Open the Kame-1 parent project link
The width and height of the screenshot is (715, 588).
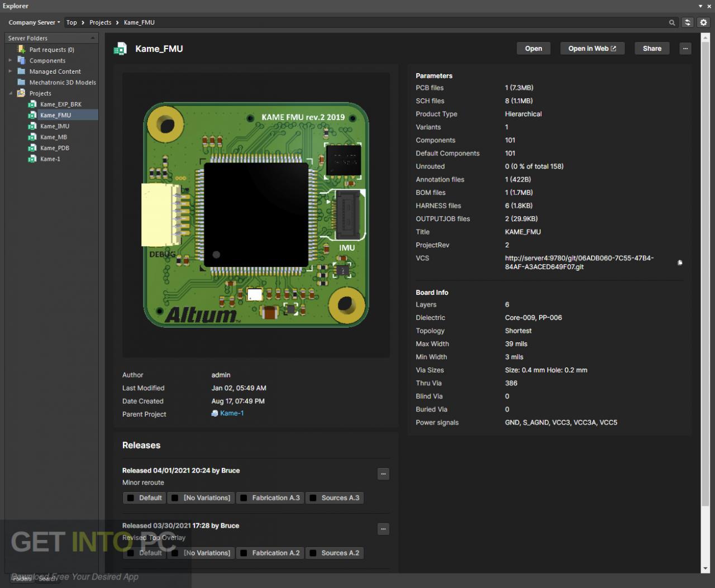pyautogui.click(x=232, y=413)
